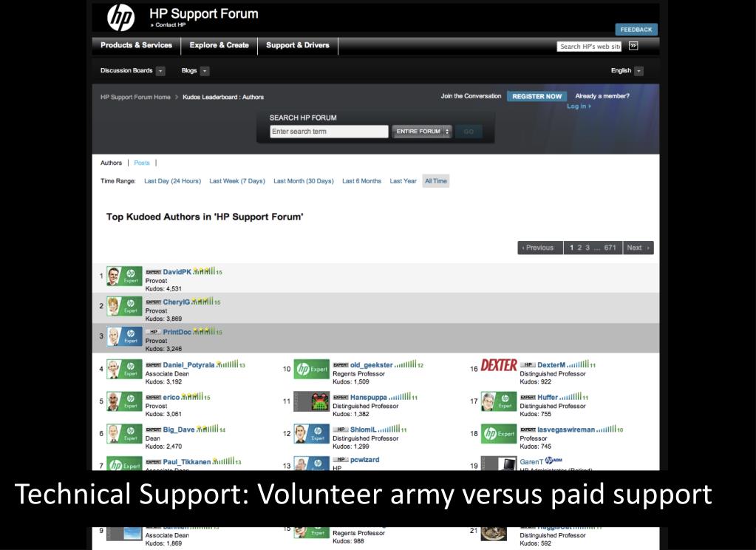
Task: Expand the Blogs dropdown arrow
Action: pos(205,71)
